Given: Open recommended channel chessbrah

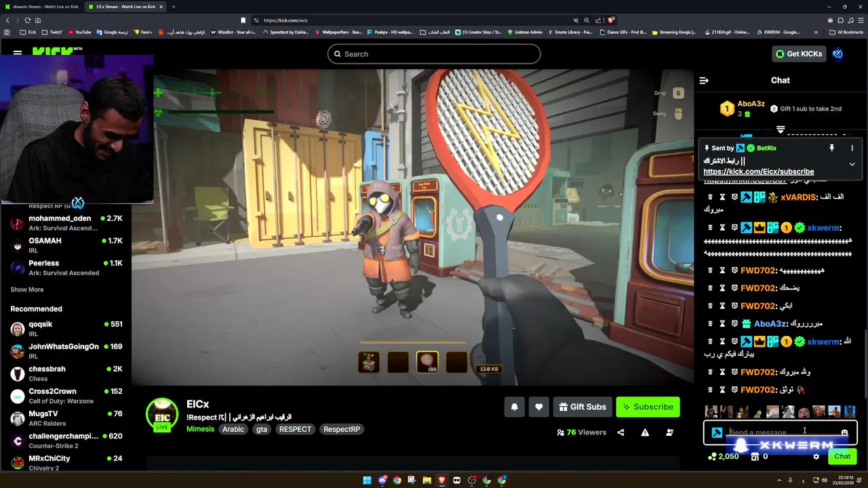Looking at the screenshot, I should [x=66, y=373].
